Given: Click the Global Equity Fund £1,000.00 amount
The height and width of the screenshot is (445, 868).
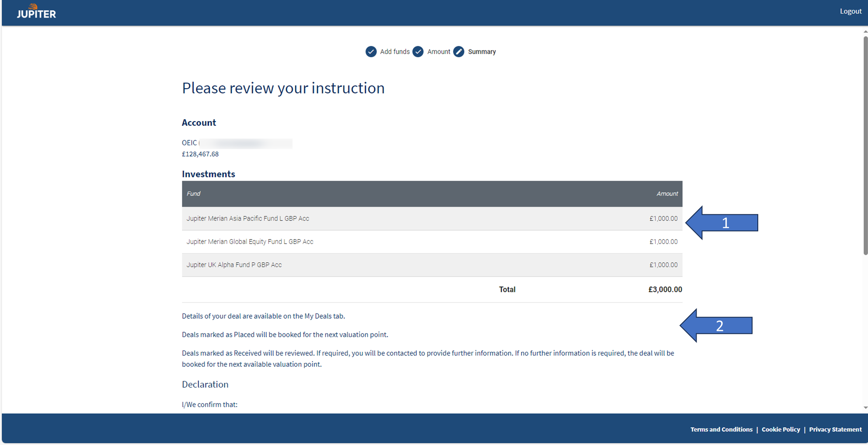Looking at the screenshot, I should point(663,242).
